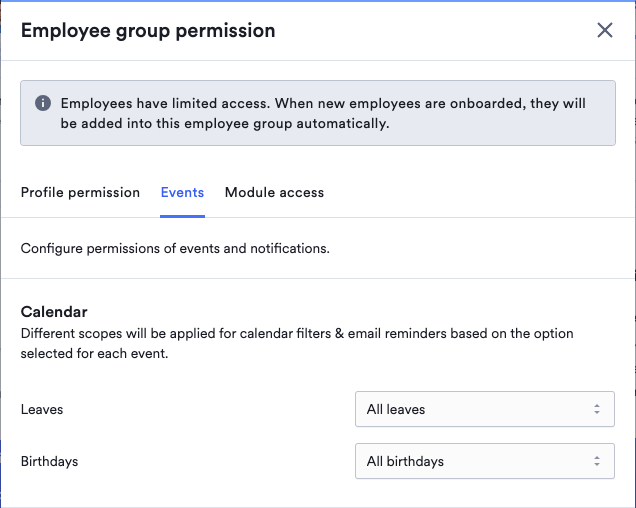Screen dimensions: 636x508
Task: Click the info icon in the notice banner
Action: click(43, 103)
